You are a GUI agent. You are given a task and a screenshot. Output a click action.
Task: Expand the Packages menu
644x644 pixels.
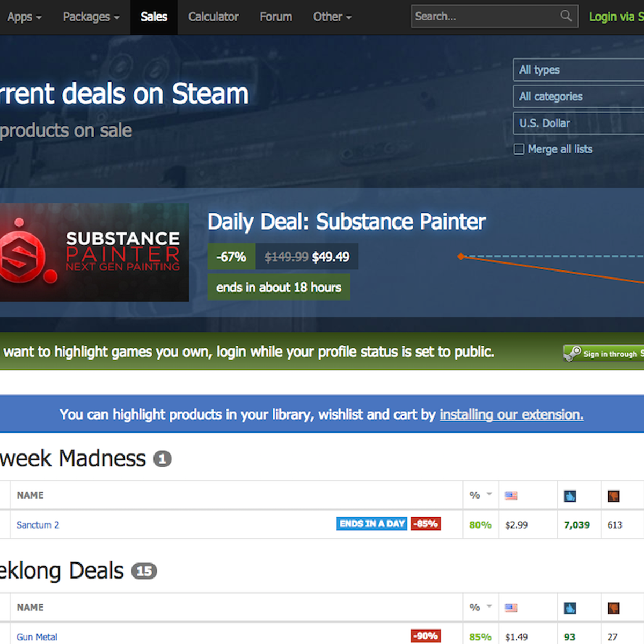tap(91, 17)
